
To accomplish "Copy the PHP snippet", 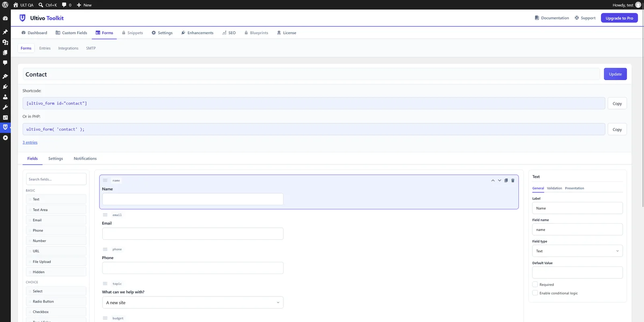I will (x=617, y=129).
